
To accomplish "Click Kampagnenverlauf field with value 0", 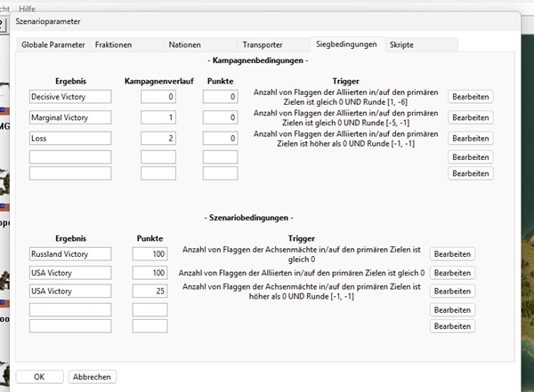I will click(158, 97).
